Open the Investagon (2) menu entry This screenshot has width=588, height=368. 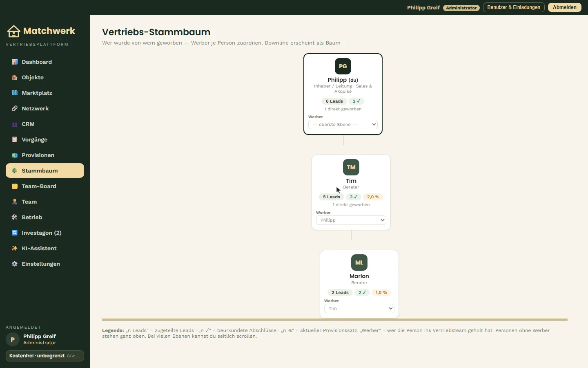pos(45,233)
